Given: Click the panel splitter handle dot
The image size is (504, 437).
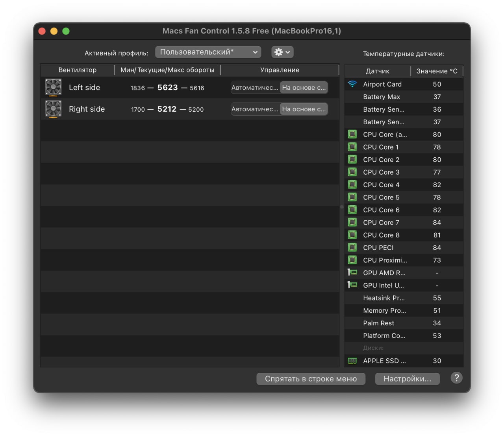Looking at the screenshot, I should [x=342, y=207].
